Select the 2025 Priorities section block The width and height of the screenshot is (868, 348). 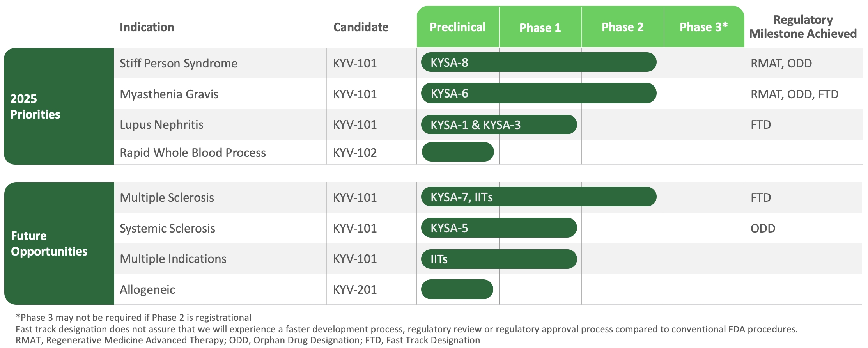[58, 106]
